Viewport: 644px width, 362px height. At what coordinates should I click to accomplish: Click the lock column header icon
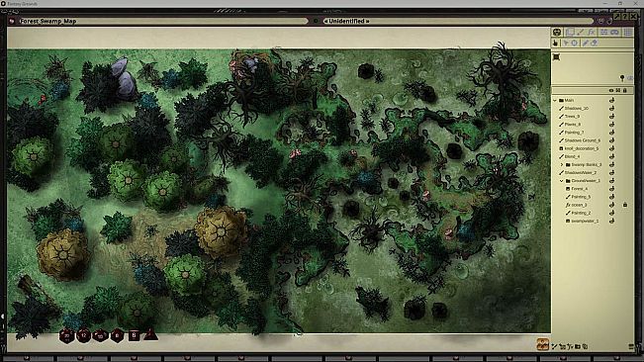(624, 90)
